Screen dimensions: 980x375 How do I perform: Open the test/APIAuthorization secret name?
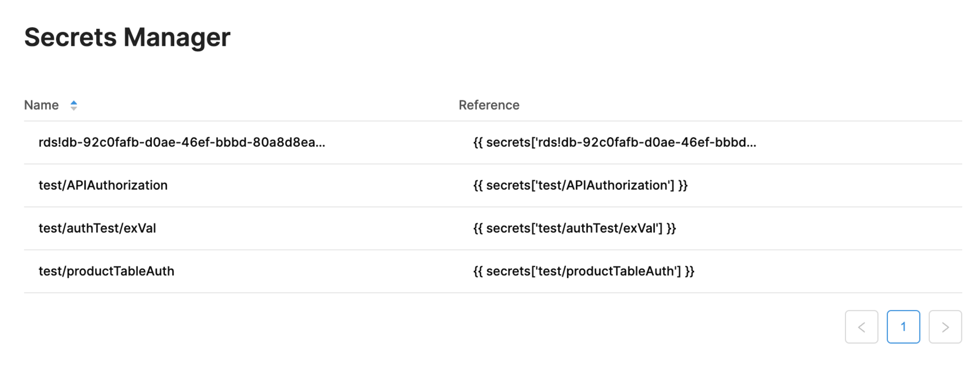point(103,185)
